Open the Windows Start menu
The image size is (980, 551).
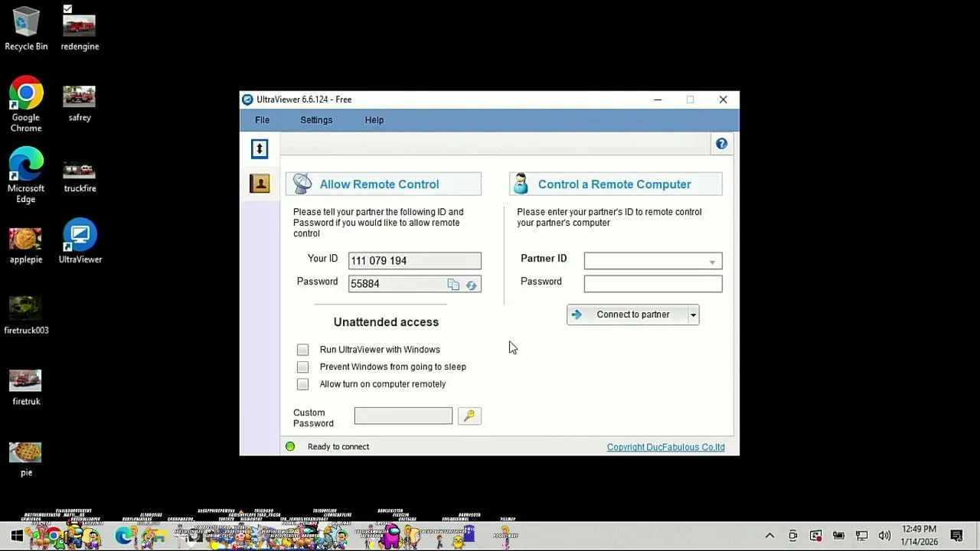click(x=16, y=536)
